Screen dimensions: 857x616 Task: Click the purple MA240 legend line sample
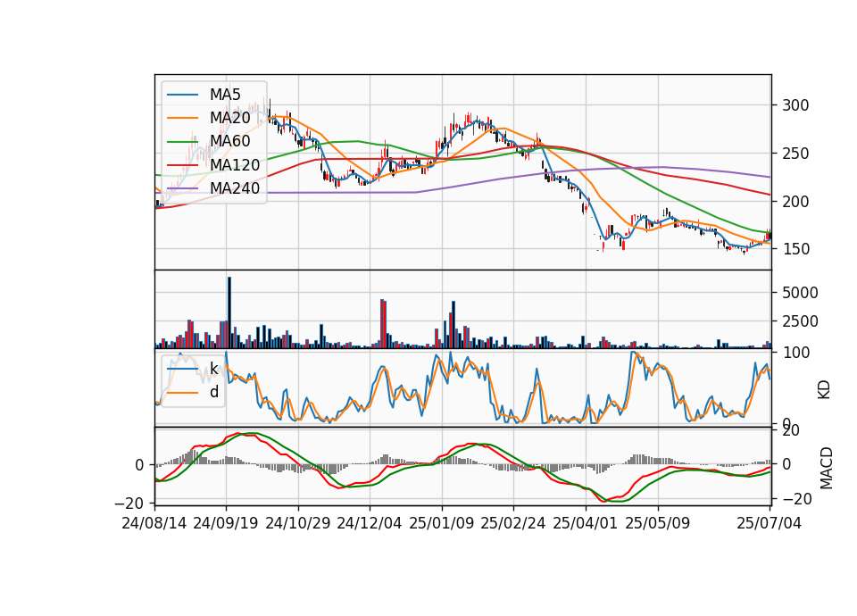[182, 188]
